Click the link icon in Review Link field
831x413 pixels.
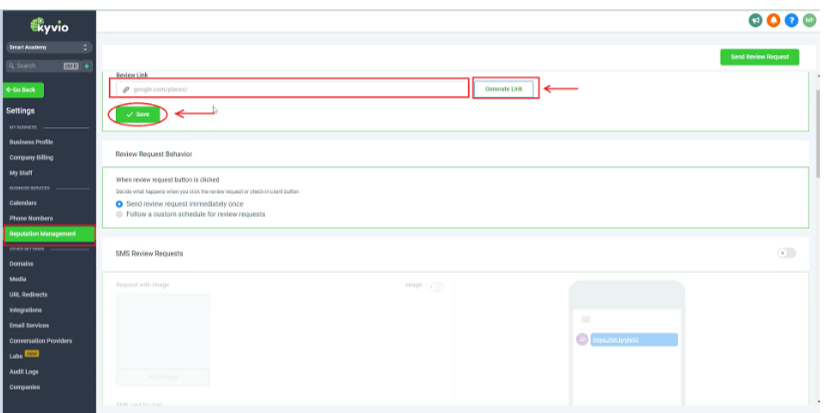[126, 89]
